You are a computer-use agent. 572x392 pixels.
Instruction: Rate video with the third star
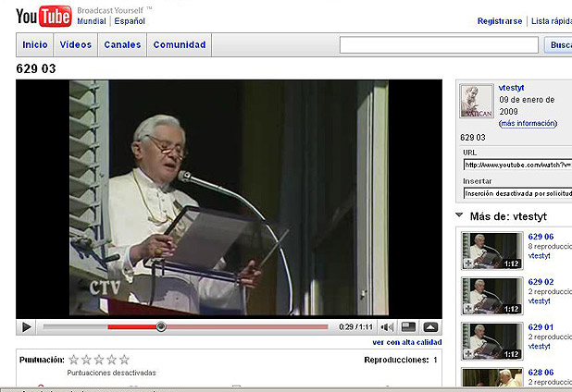[99, 360]
